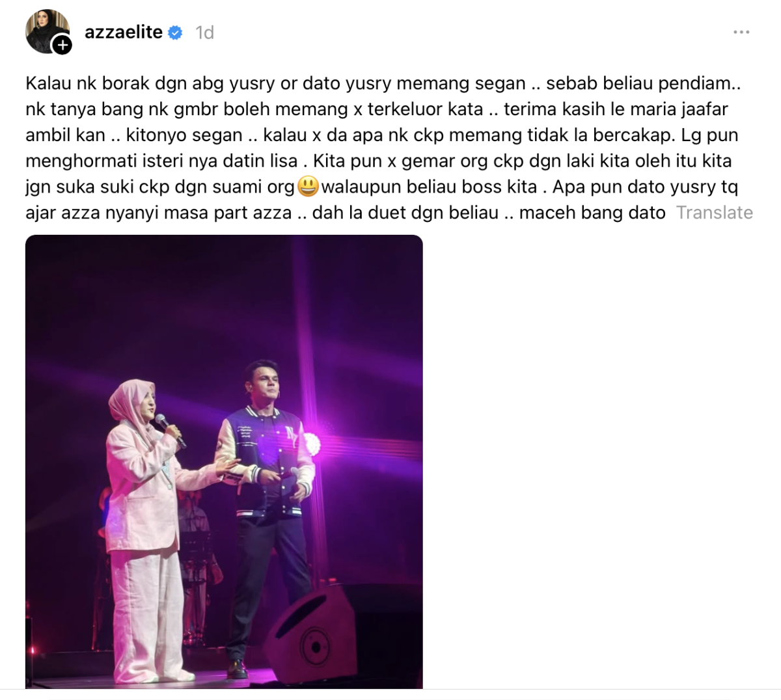Click the first caption line starting 'Kalau nk borak'
Viewport: 781px width, 700px height.
tap(383, 83)
